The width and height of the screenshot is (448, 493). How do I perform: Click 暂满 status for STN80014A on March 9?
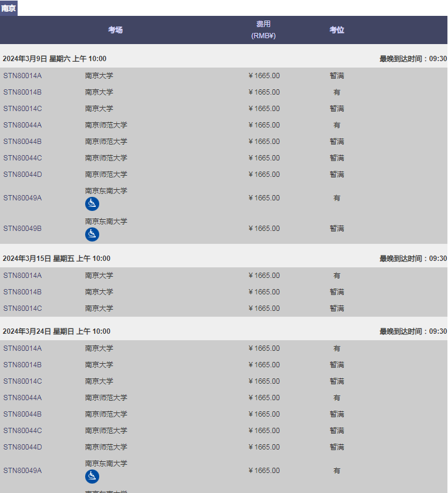point(336,76)
